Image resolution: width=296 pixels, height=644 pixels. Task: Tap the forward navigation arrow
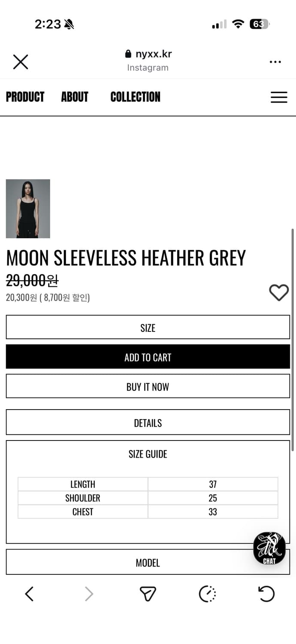click(x=89, y=594)
